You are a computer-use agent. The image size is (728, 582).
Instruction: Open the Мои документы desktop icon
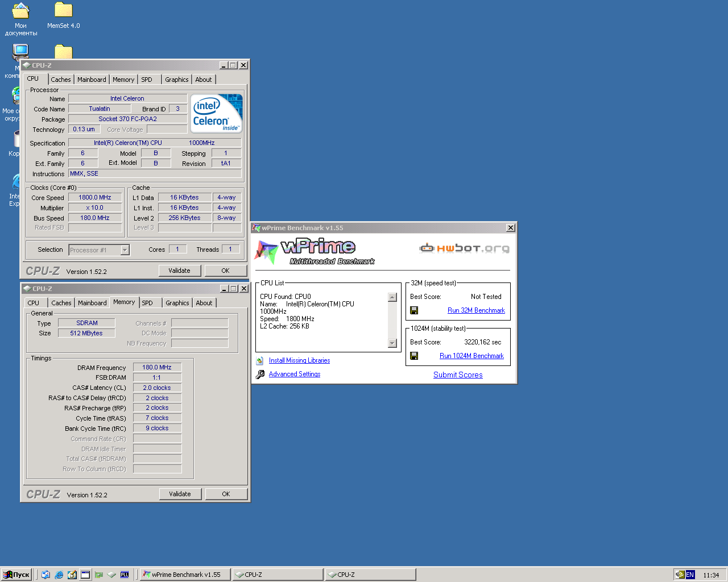(x=21, y=19)
